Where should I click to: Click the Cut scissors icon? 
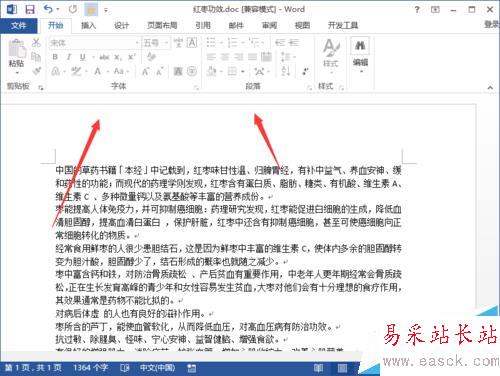tap(36, 42)
